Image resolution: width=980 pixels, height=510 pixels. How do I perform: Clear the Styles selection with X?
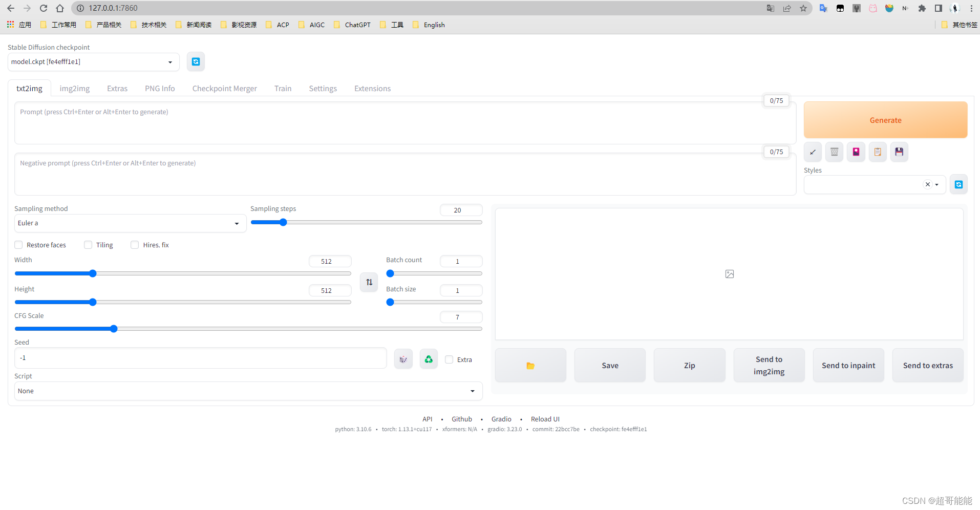tap(928, 184)
